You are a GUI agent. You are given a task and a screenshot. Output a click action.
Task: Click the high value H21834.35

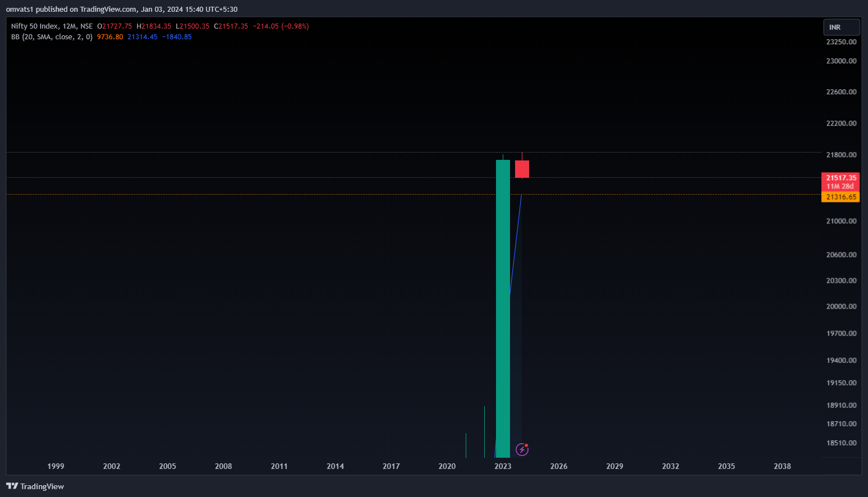click(x=154, y=26)
